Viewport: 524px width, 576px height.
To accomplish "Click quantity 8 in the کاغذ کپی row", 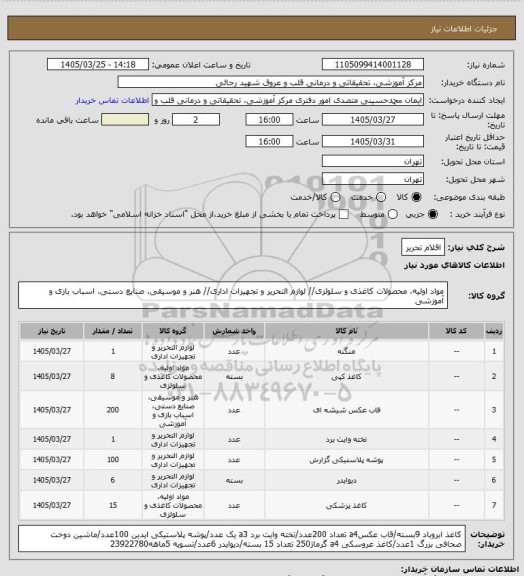I will [x=113, y=377].
